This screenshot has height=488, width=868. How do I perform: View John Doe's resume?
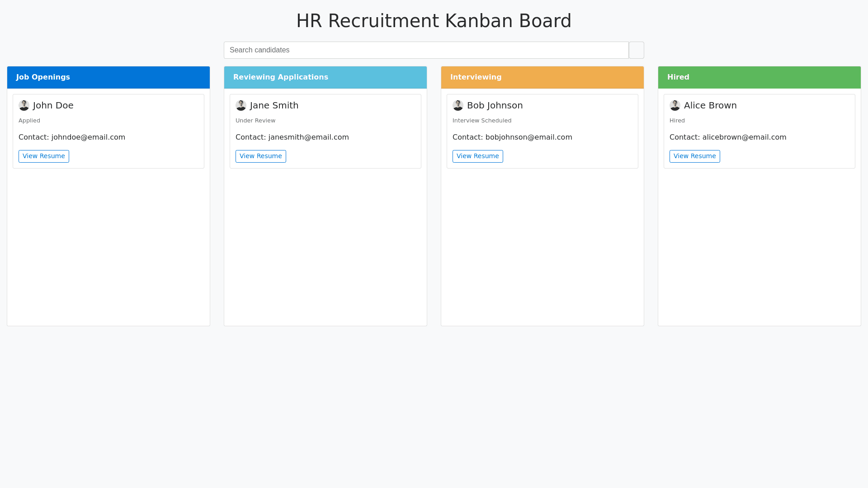(44, 156)
